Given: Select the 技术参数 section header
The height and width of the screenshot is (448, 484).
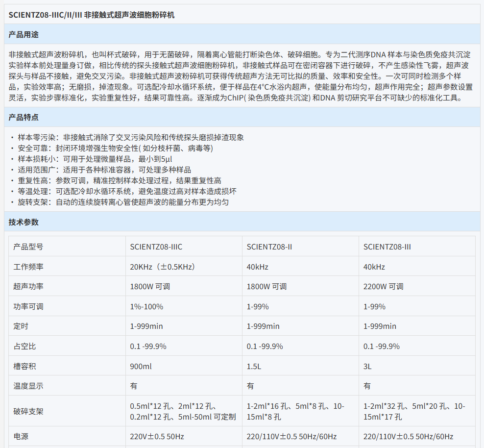Looking at the screenshot, I should [24, 222].
